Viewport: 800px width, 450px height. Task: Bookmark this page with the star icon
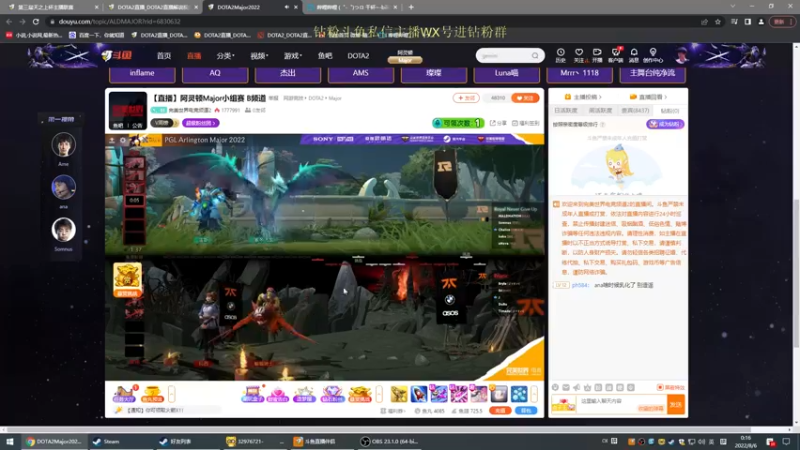tap(718, 21)
